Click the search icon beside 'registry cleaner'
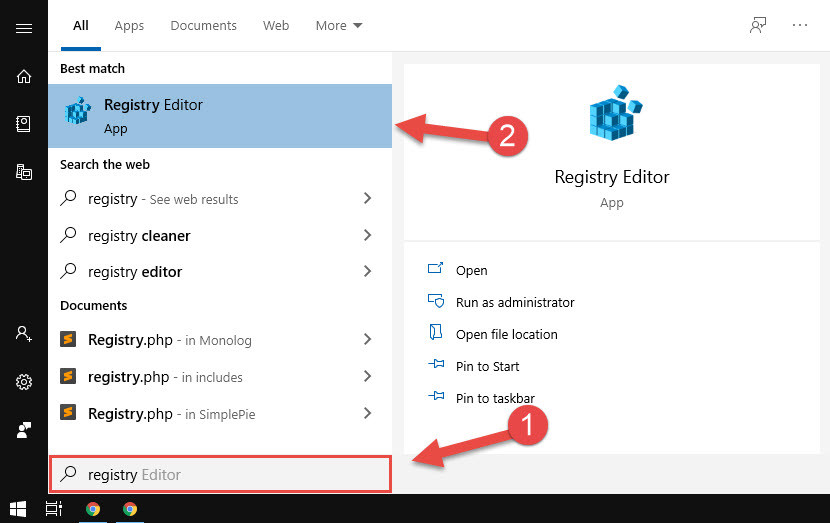830x523 pixels. [x=68, y=235]
